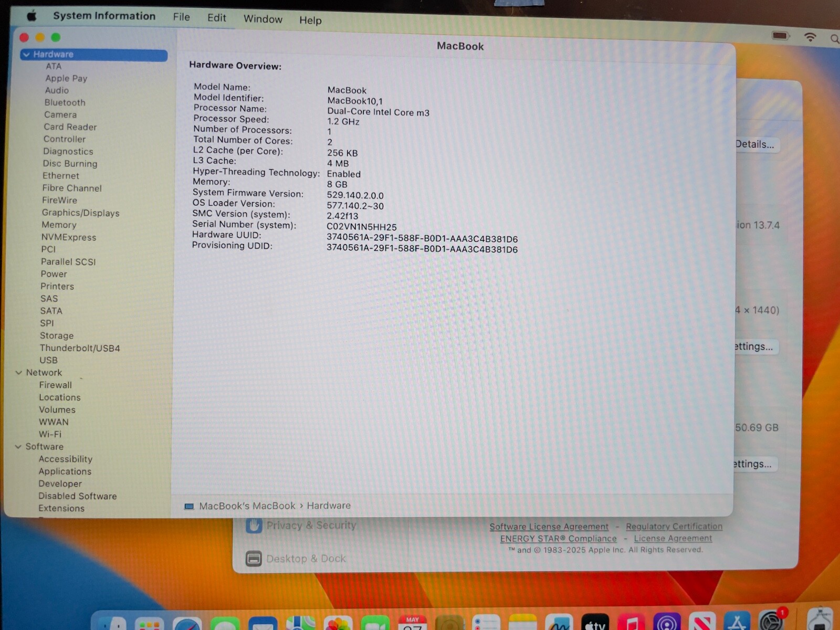Image resolution: width=840 pixels, height=630 pixels.
Task: Collapse the Software section chevron
Action: pyautogui.click(x=18, y=446)
